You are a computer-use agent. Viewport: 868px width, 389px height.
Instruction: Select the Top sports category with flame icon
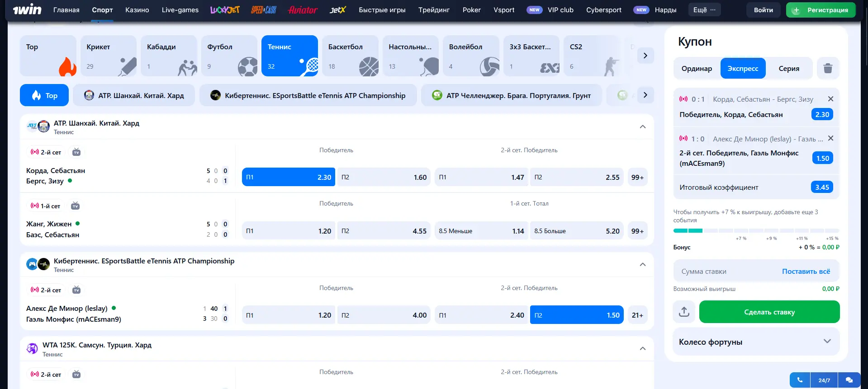pyautogui.click(x=48, y=56)
